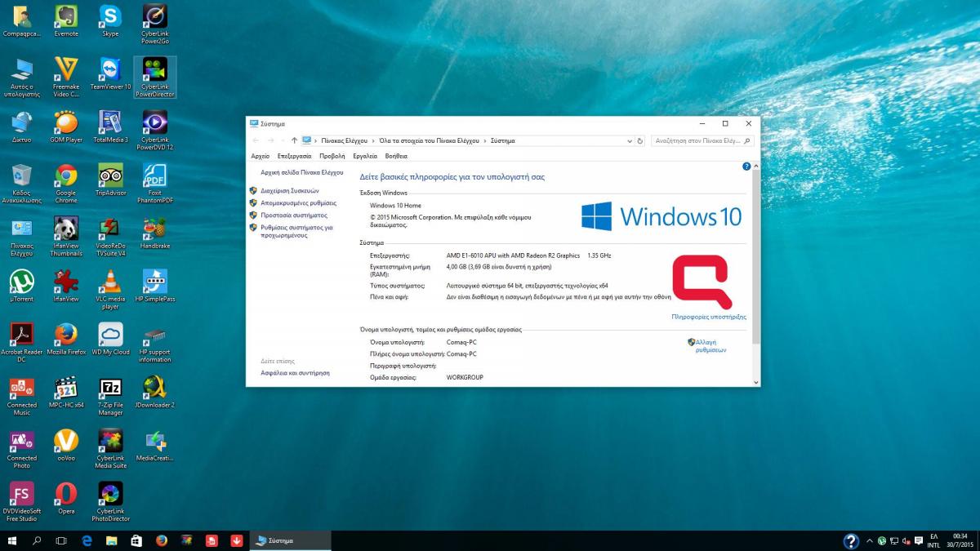Open the Windows Start button

coord(13,540)
